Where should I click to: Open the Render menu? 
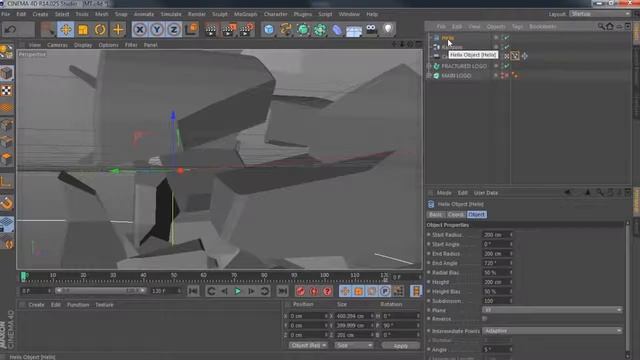197,14
